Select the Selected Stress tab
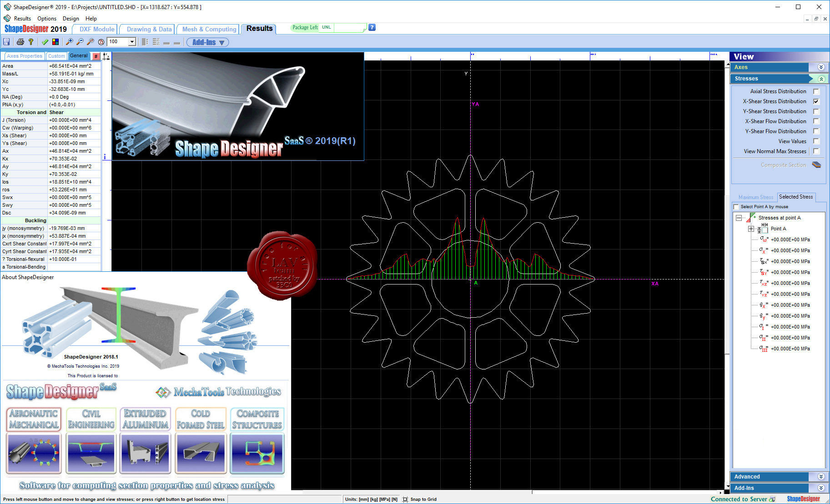The width and height of the screenshot is (830, 504). 796,197
